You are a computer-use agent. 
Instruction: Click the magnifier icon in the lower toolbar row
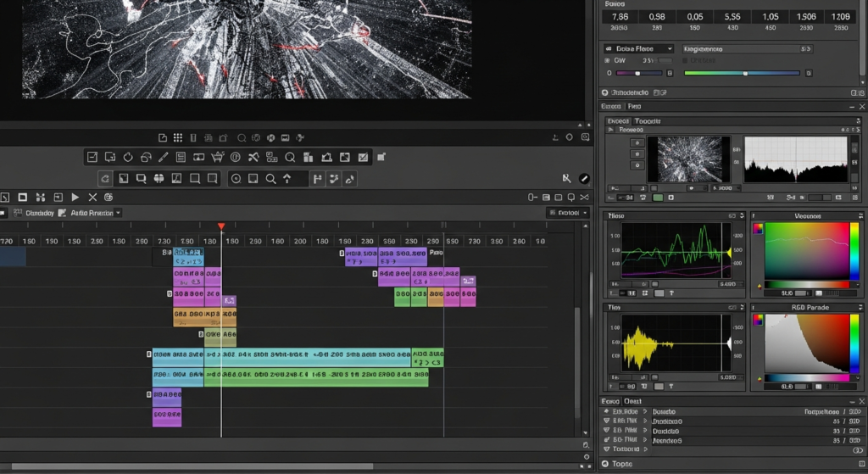(270, 179)
